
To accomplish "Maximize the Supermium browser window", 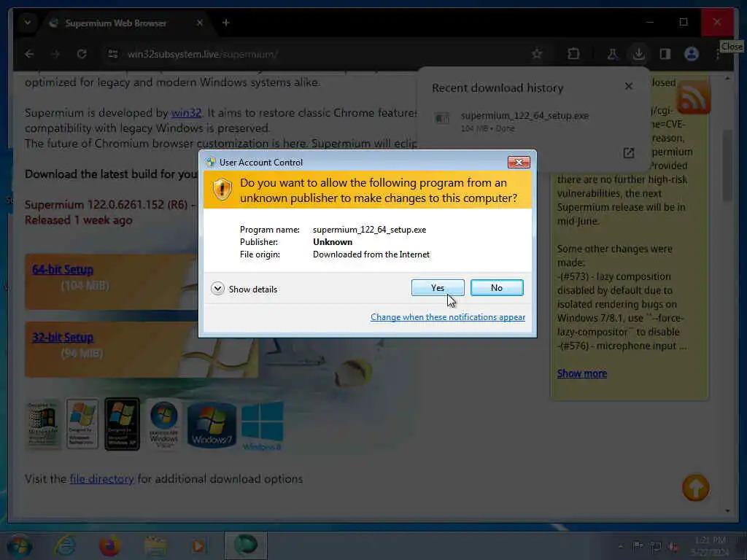I will (x=683, y=22).
